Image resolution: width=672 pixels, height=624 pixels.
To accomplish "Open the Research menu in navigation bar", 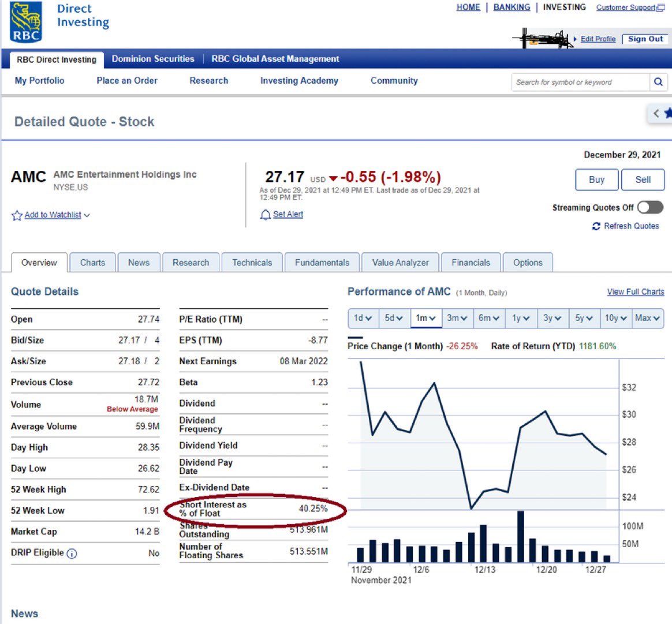I will (209, 81).
